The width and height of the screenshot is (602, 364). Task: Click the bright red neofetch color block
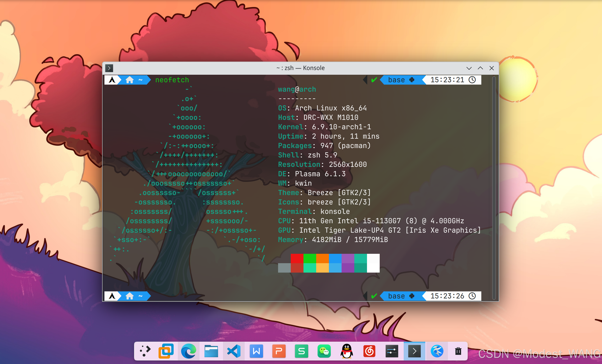coord(297,258)
